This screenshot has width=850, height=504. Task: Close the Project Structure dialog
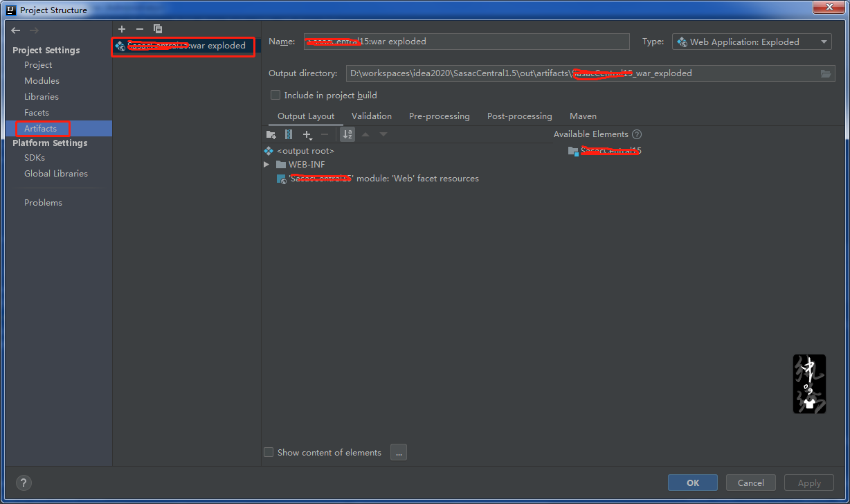(829, 7)
